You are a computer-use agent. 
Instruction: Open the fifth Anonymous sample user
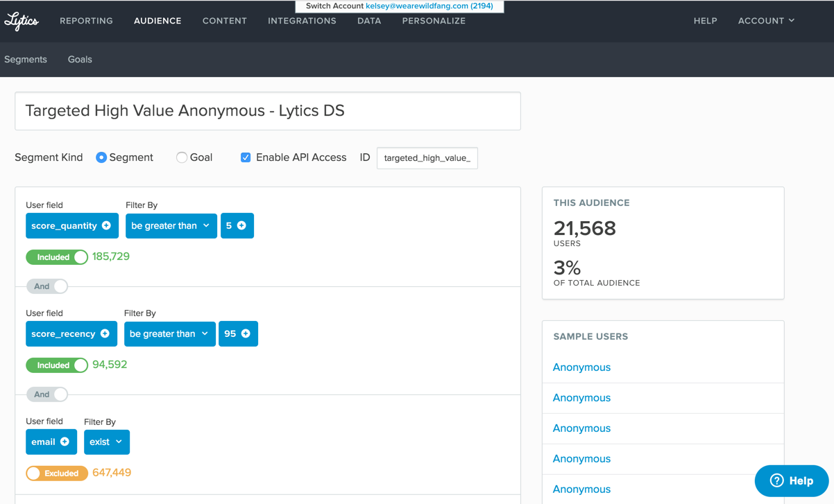click(581, 489)
